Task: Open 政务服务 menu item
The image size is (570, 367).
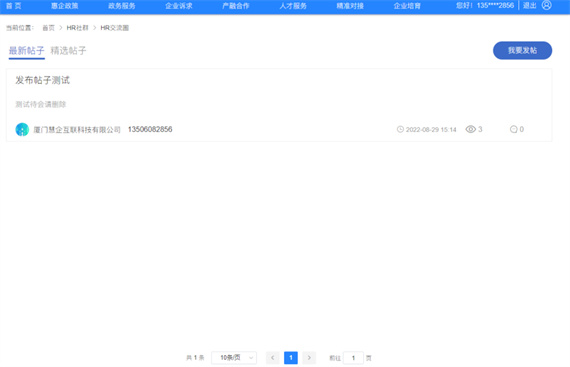Action: tap(122, 6)
